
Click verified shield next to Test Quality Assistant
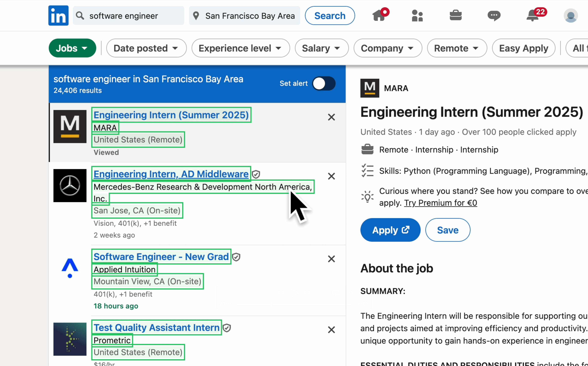point(227,328)
